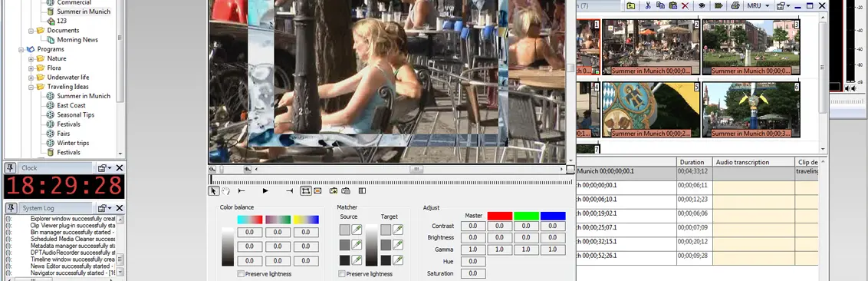
Task: Click the go up one folder icon
Action: [x=631, y=5]
